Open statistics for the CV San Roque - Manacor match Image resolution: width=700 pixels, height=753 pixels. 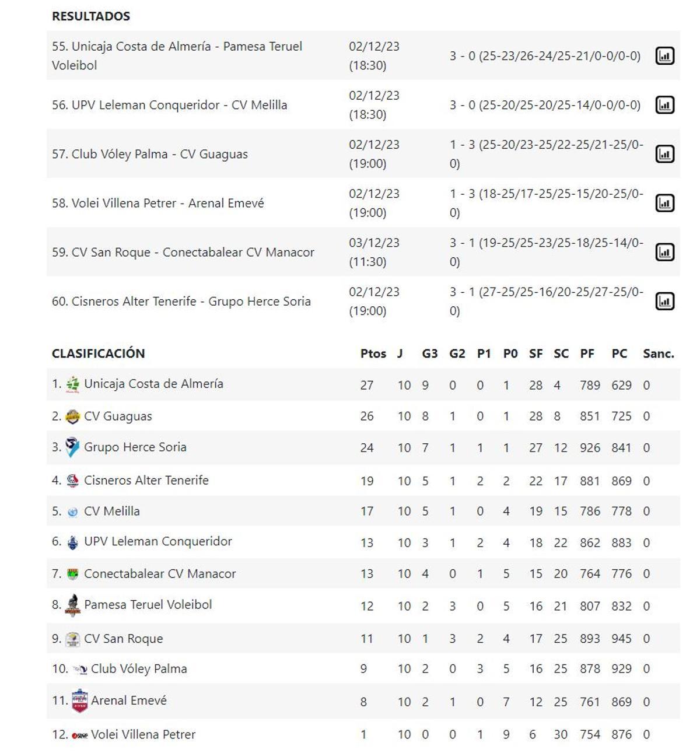[664, 251]
